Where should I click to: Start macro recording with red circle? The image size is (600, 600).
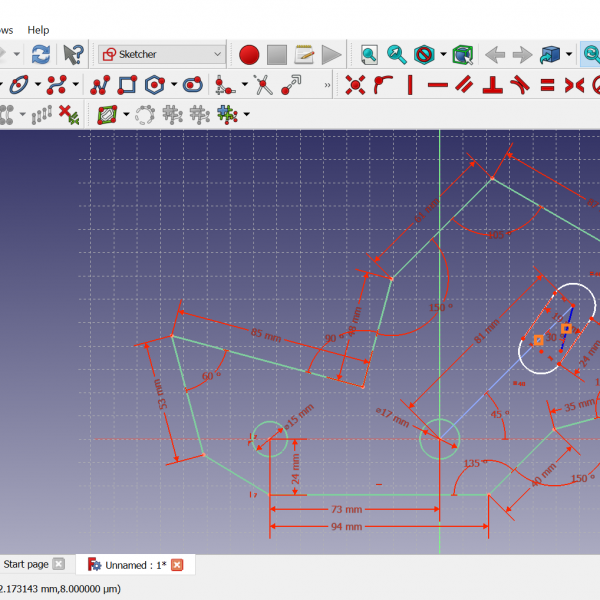(249, 54)
